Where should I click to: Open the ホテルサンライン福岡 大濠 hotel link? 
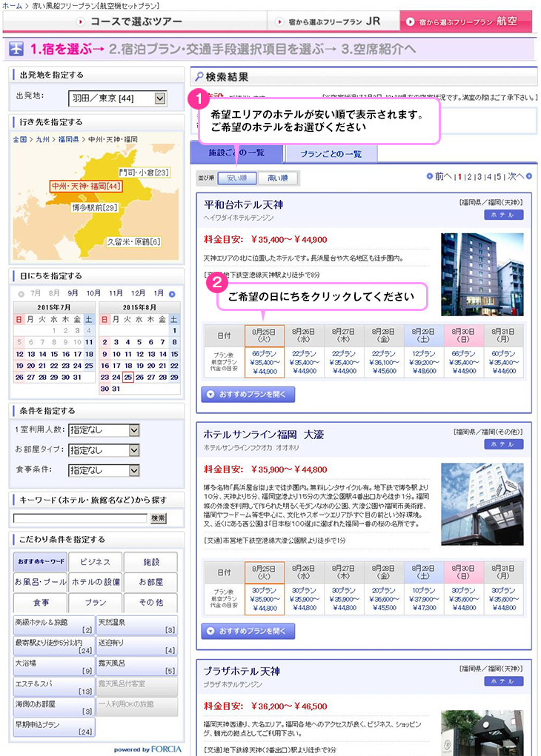(264, 435)
